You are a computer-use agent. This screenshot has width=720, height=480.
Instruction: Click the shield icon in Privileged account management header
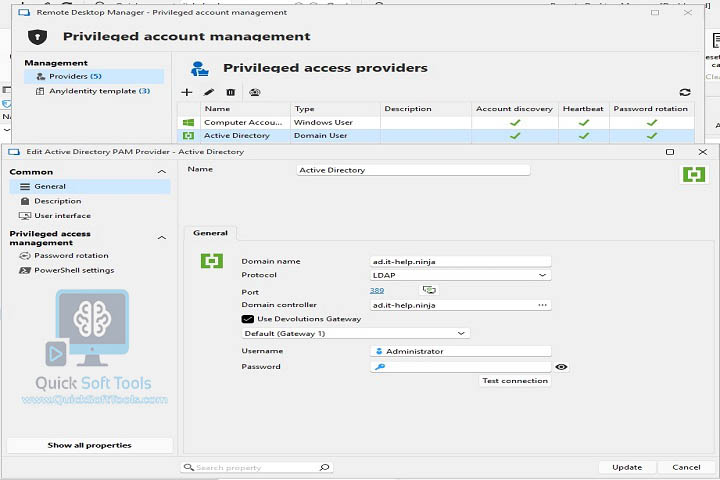click(37, 36)
